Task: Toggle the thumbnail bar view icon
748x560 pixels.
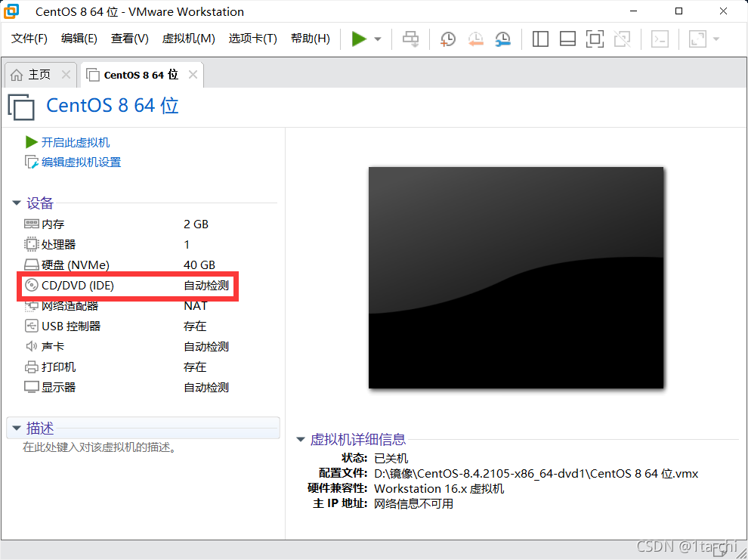Action: pos(567,39)
